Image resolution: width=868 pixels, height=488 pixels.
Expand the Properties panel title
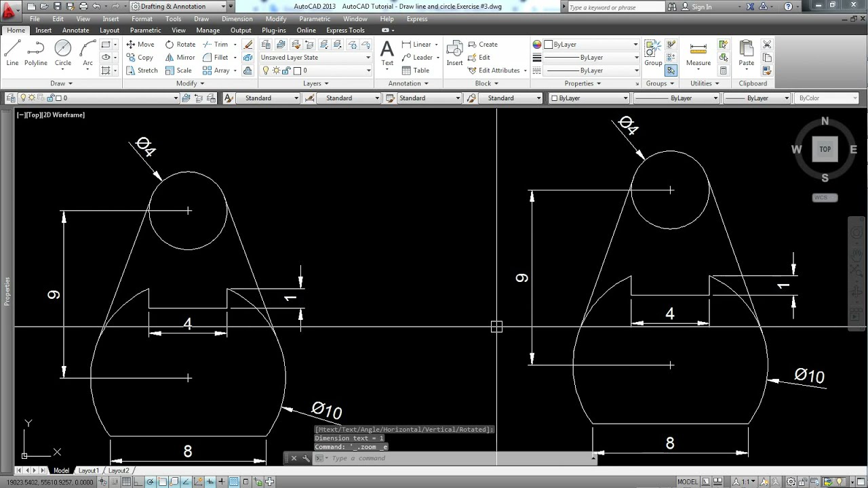pyautogui.click(x=583, y=83)
